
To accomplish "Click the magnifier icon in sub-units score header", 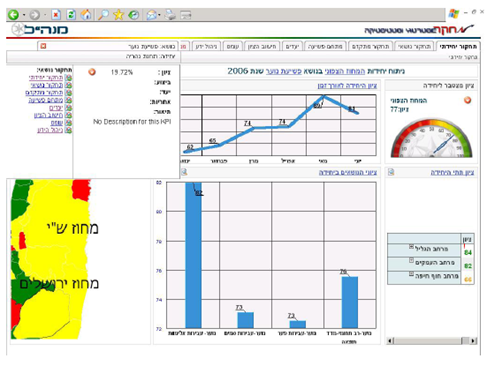I will click(x=391, y=172).
